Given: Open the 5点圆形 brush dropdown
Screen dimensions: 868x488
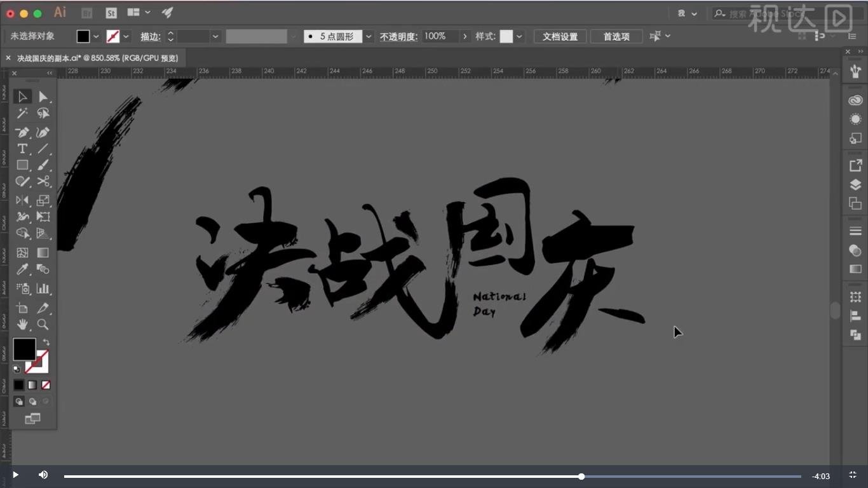Looking at the screenshot, I should 369,36.
